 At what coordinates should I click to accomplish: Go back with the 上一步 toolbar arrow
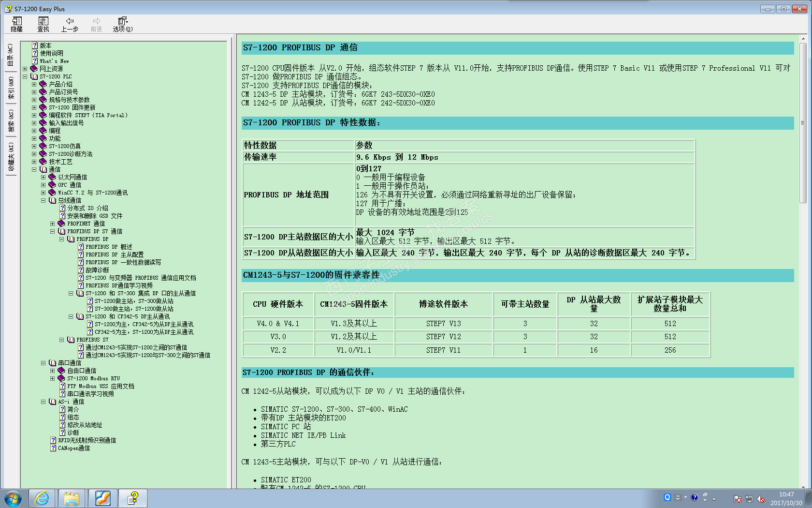click(x=70, y=24)
